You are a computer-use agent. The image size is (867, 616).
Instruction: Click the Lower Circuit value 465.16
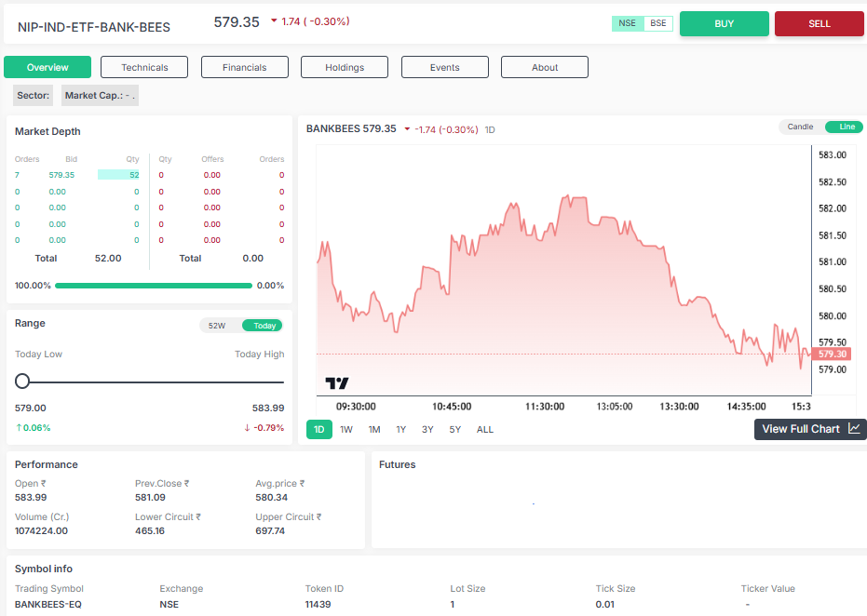(x=150, y=531)
